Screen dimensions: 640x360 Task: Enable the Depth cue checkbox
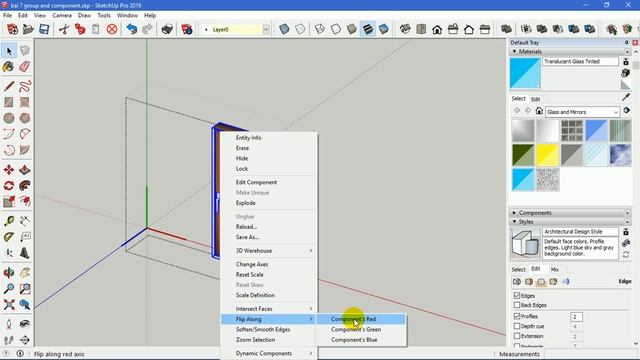click(517, 326)
